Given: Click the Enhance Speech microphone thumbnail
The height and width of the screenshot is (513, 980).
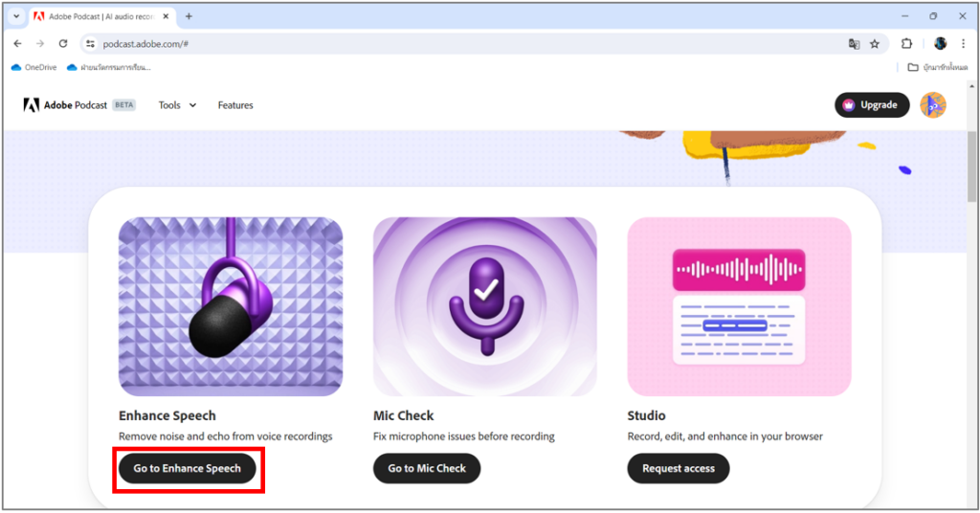Looking at the screenshot, I should pos(231,306).
